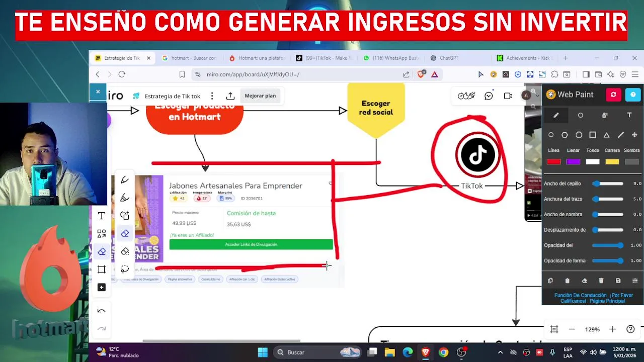644x362 pixels.
Task: Click the copy icon in Web Paint bottom bar
Action: (550, 281)
